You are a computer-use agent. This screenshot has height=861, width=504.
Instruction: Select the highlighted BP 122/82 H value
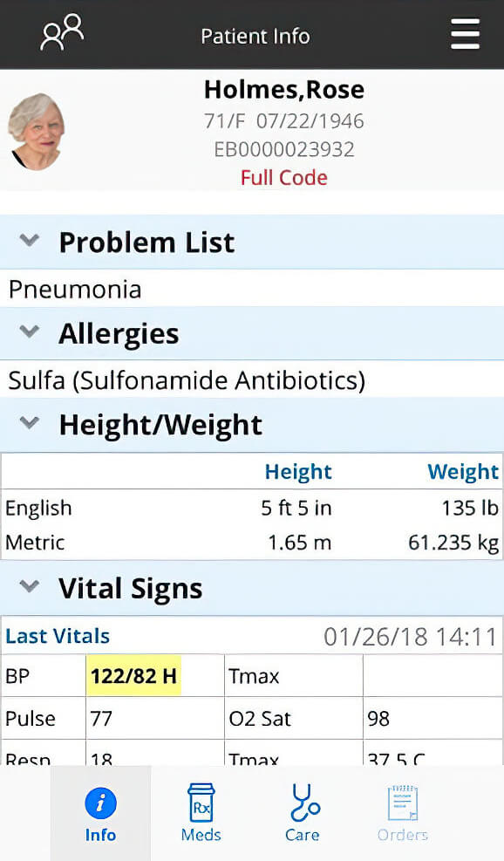coord(134,676)
